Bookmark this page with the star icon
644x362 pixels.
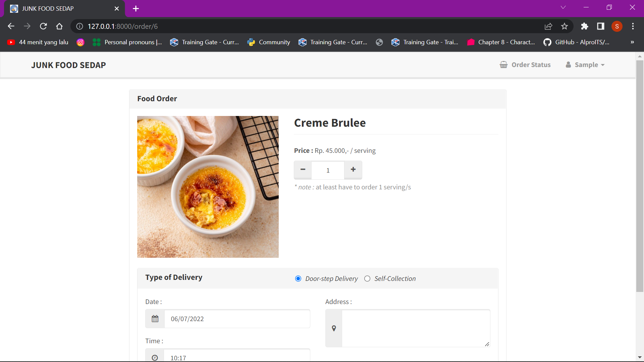[x=565, y=26]
